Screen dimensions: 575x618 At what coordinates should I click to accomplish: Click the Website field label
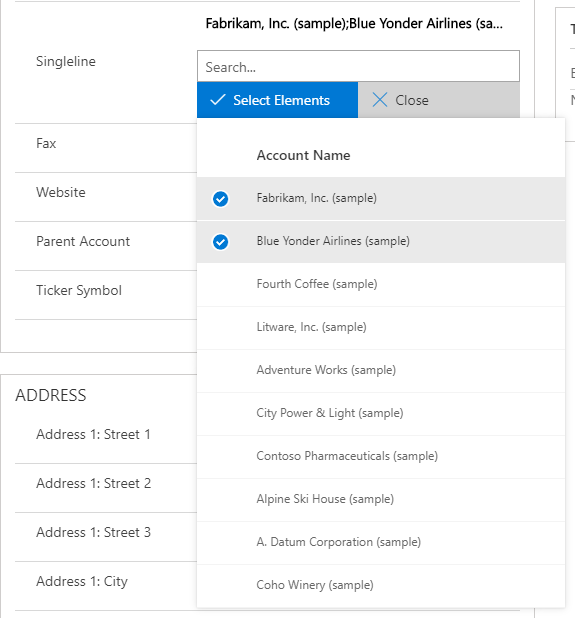coord(61,192)
